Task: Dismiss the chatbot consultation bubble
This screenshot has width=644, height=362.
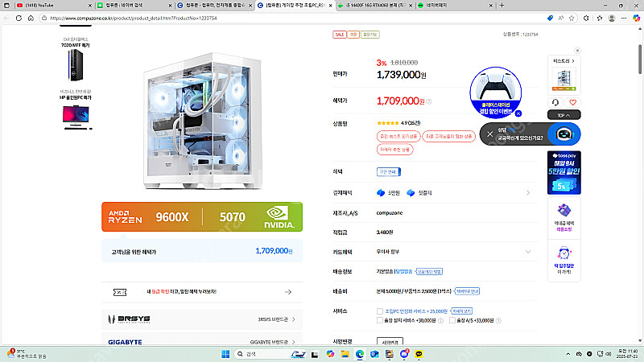Action: click(x=489, y=134)
